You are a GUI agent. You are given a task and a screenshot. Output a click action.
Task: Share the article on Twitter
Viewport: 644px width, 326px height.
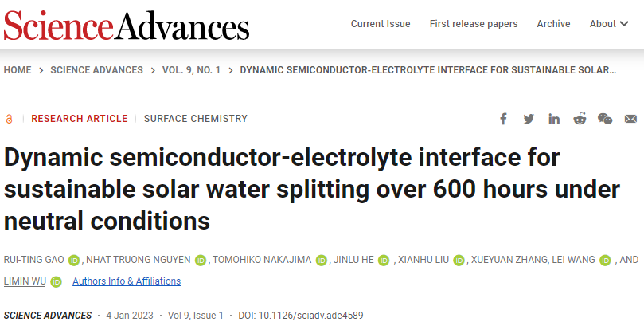pyautogui.click(x=529, y=119)
